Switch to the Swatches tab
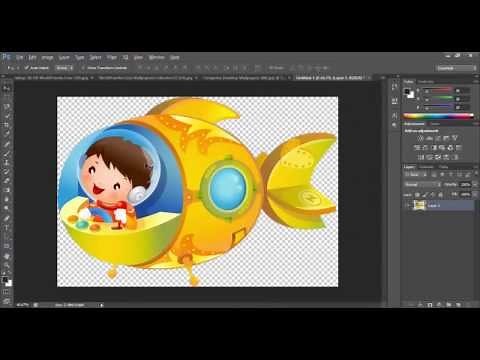The height and width of the screenshot is (360, 480). (426, 82)
